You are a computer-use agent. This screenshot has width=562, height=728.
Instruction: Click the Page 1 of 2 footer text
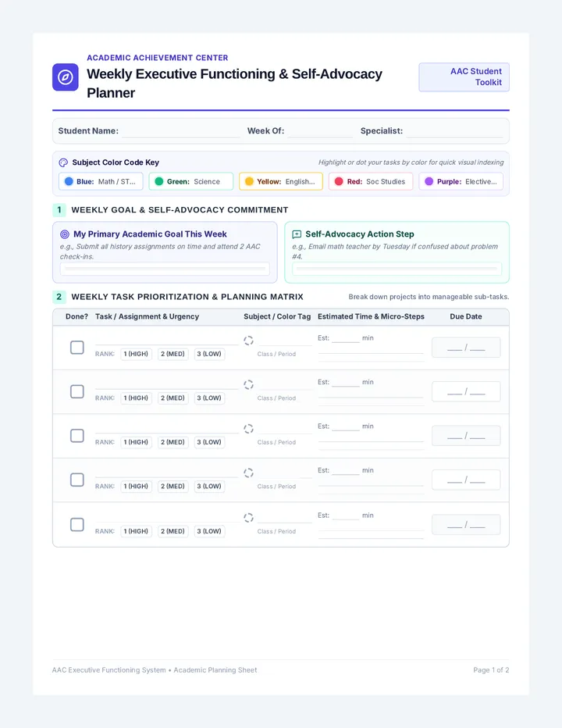[491, 670]
